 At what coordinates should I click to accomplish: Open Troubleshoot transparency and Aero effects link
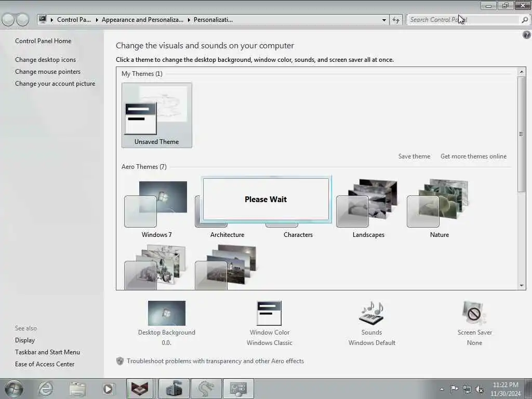(215, 361)
